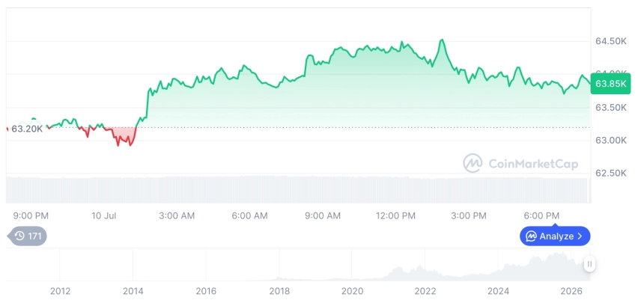Click the CoinMarketCap watermark logo
The width and height of the screenshot is (644, 300).
pyautogui.click(x=473, y=163)
